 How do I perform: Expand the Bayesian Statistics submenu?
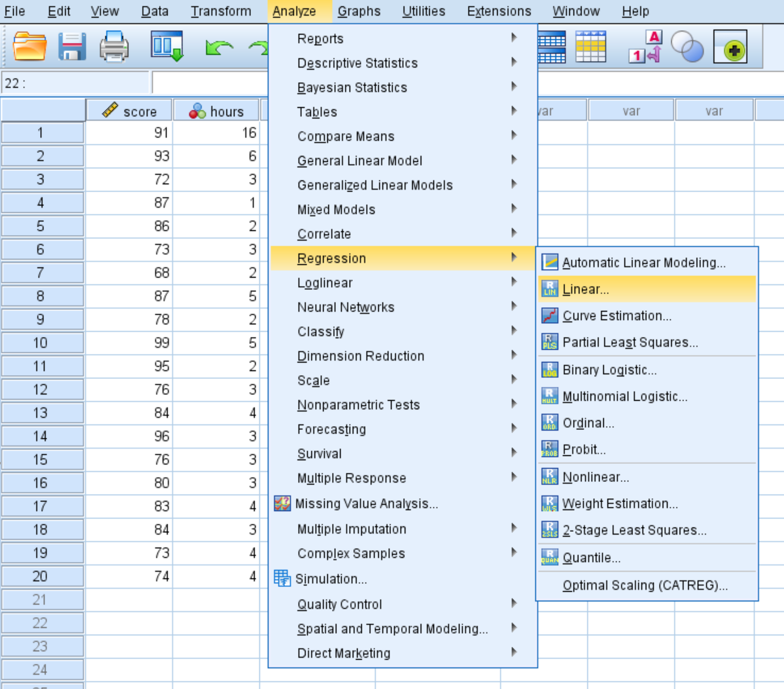403,87
